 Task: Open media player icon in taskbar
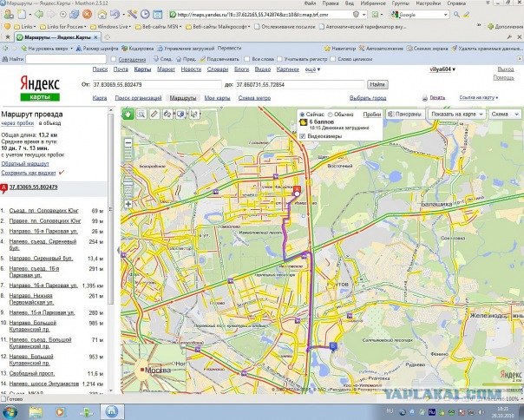pos(60,412)
